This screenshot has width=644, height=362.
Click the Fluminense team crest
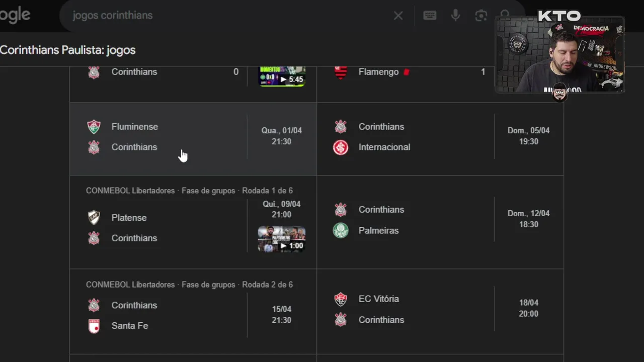click(x=94, y=127)
